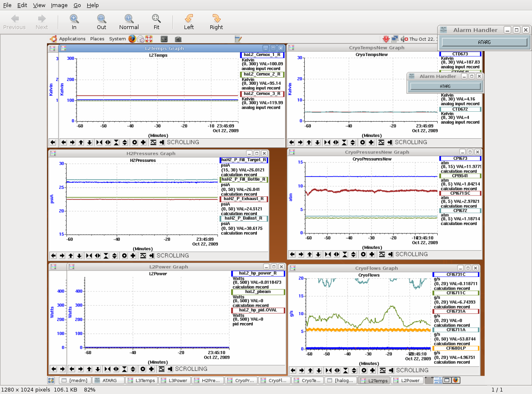The height and width of the screenshot is (394, 532).
Task: Click plus icon in CryoTempsNew Graph toolbar
Action: [371, 142]
